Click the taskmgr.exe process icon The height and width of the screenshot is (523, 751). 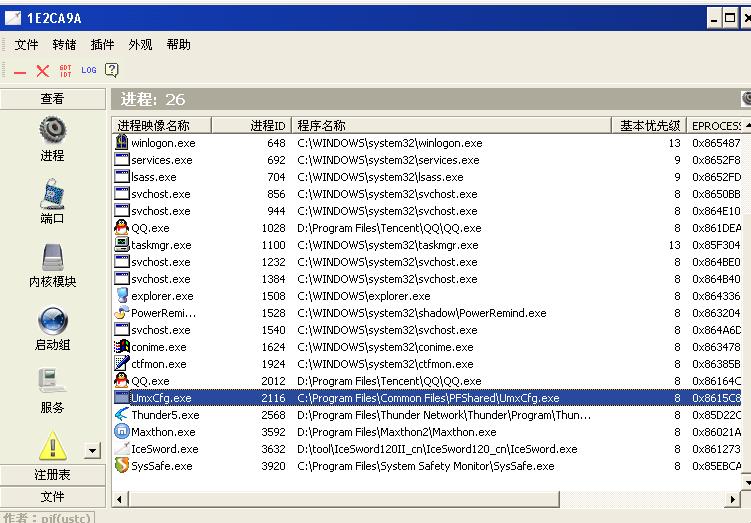(x=122, y=245)
